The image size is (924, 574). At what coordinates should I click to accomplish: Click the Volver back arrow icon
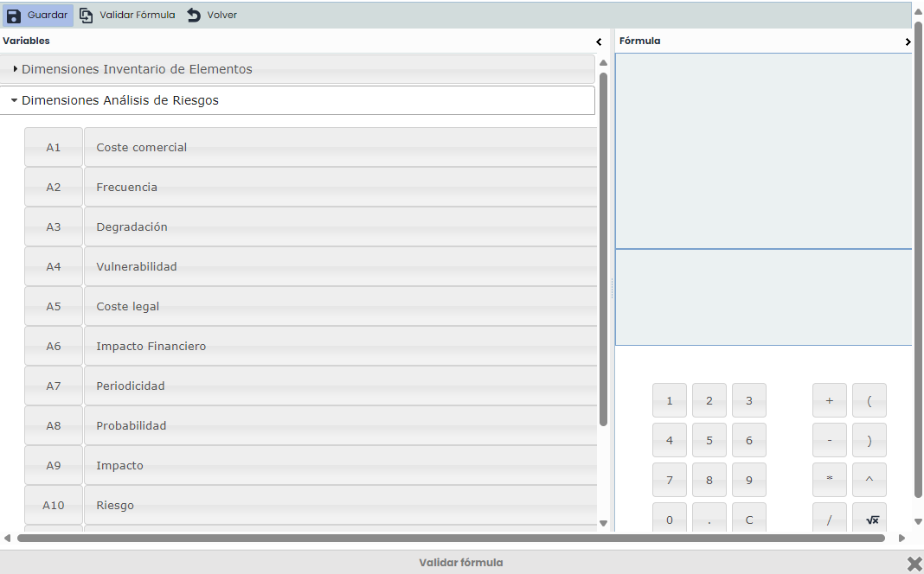pos(194,16)
